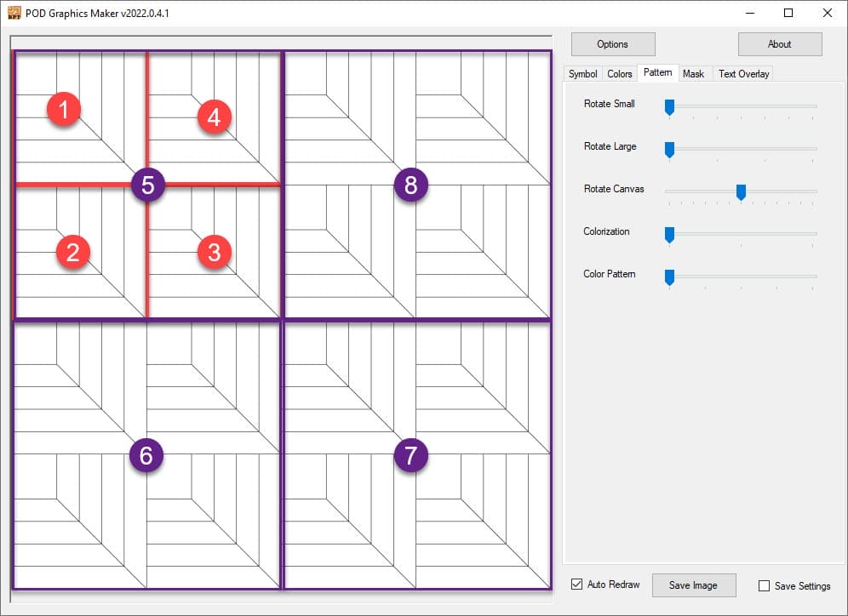The height and width of the screenshot is (616, 848).
Task: Click the purple numbered marker 7
Action: (411, 456)
